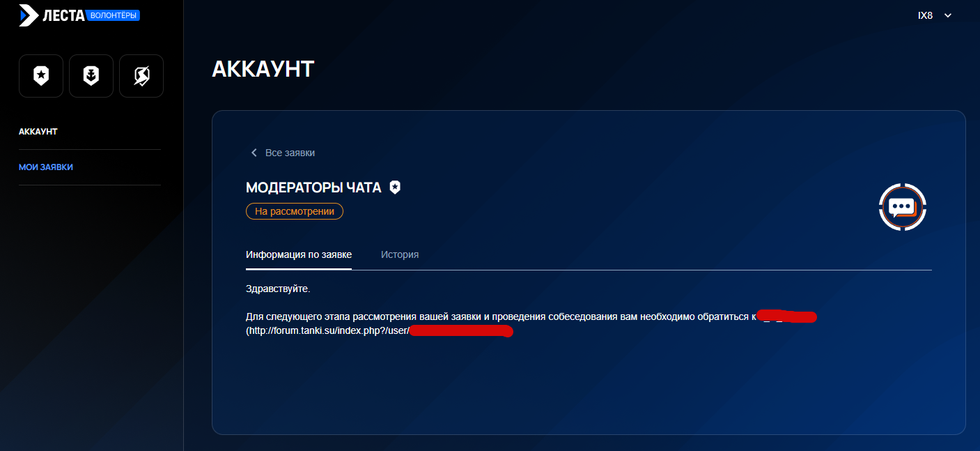This screenshot has width=980, height=451.
Task: Click the АККАУНТ page heading
Action: [x=263, y=69]
